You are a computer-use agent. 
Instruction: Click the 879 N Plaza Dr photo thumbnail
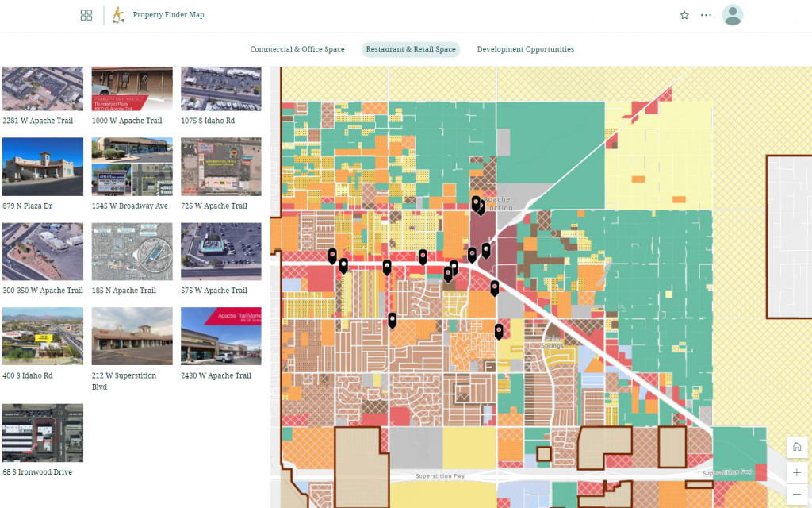(x=43, y=167)
